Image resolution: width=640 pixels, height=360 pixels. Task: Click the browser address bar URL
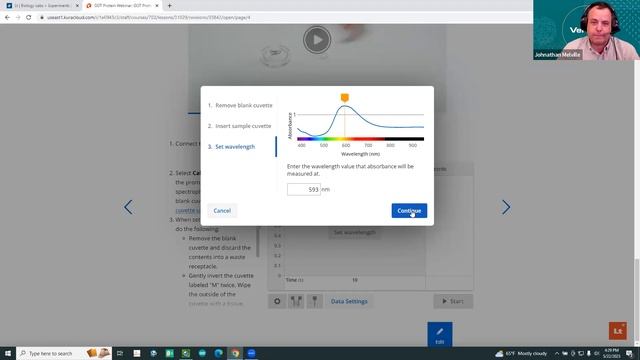coord(149,18)
